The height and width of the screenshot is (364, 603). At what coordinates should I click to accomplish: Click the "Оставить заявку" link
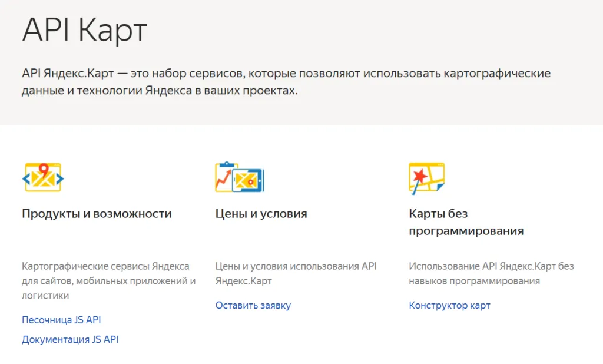coord(253,305)
